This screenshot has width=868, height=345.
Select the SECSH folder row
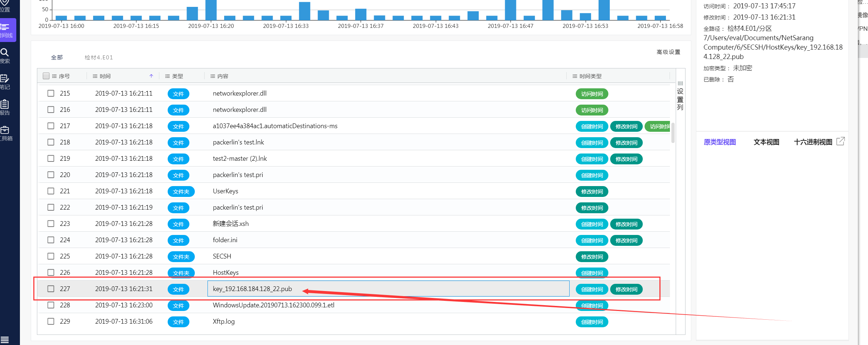(x=353, y=256)
